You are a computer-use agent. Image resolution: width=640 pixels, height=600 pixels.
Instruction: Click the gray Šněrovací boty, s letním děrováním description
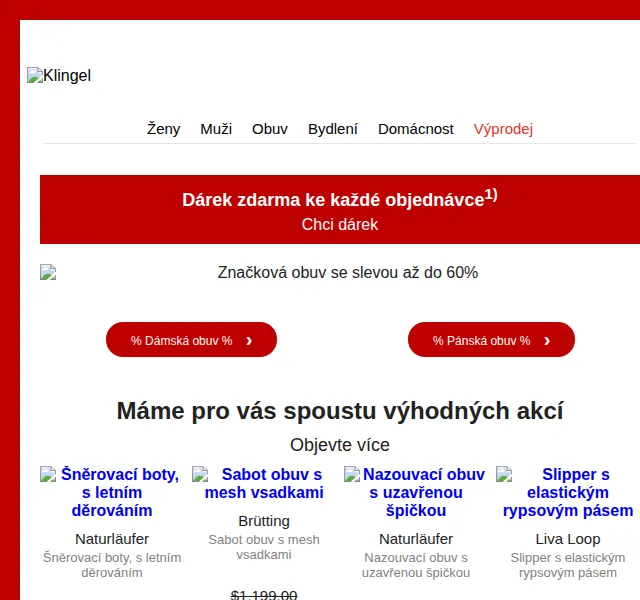(x=112, y=565)
